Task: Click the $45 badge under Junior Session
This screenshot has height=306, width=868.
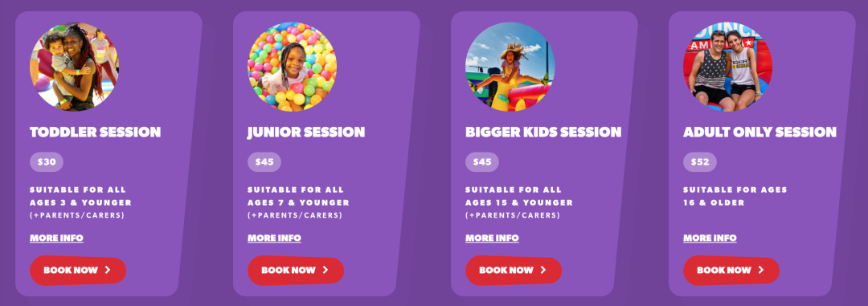Action: 264,162
